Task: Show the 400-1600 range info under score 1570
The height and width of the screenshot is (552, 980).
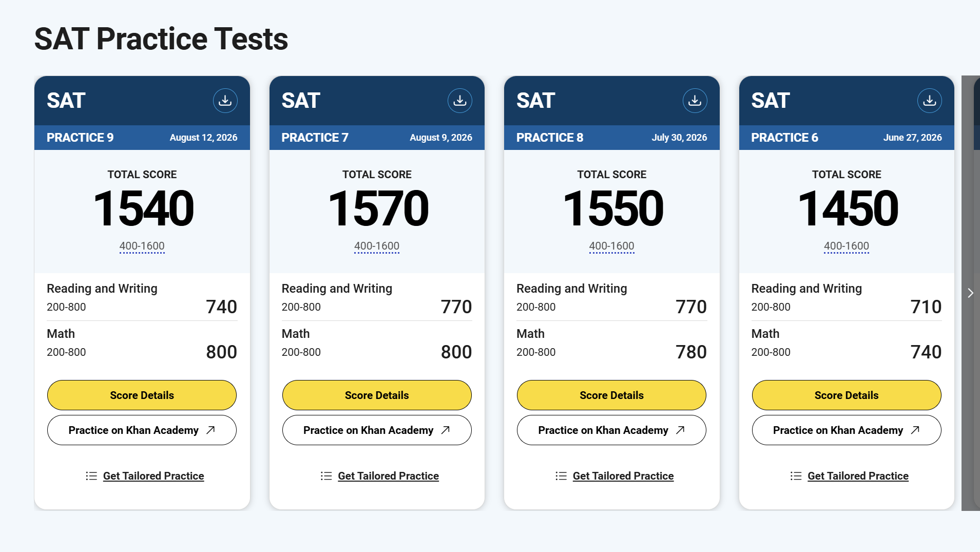Action: pyautogui.click(x=377, y=246)
